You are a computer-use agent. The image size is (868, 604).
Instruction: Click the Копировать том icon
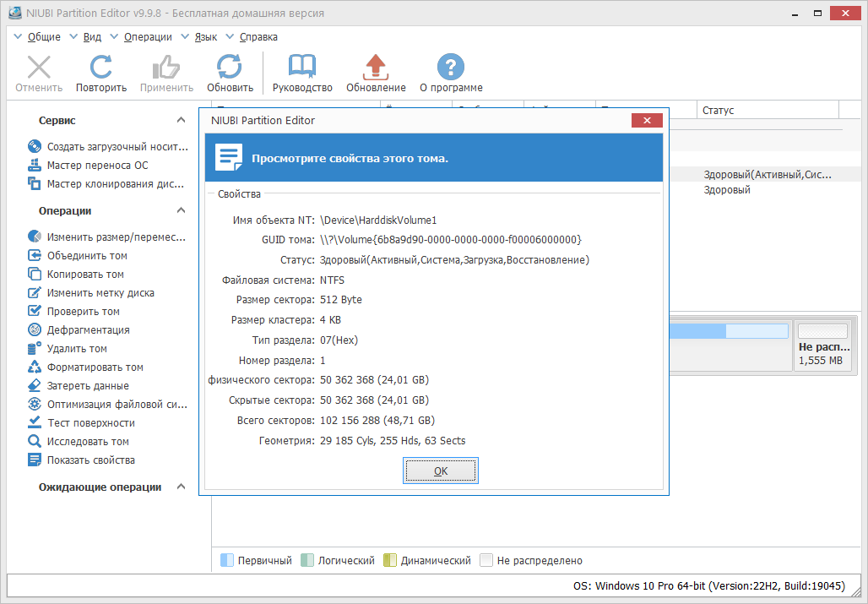coord(35,274)
